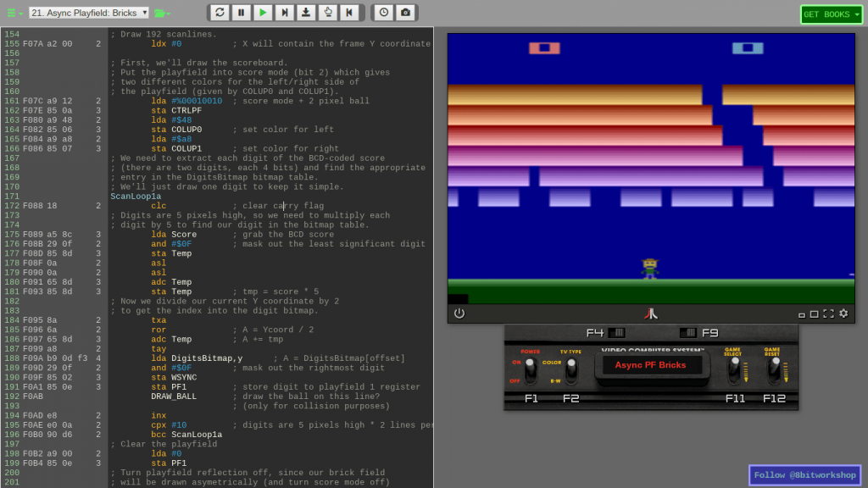Screen dimensions: 868x488
Task: Click the Follow @8bitworkshop link
Action: [x=804, y=475]
